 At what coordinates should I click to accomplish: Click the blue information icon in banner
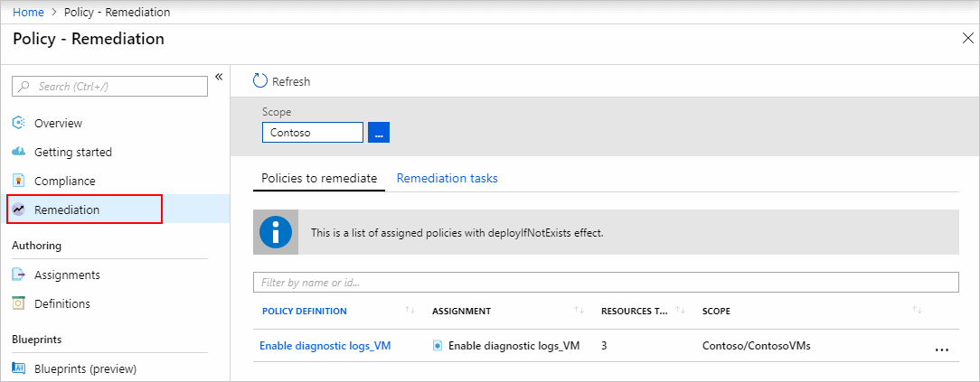point(276,232)
